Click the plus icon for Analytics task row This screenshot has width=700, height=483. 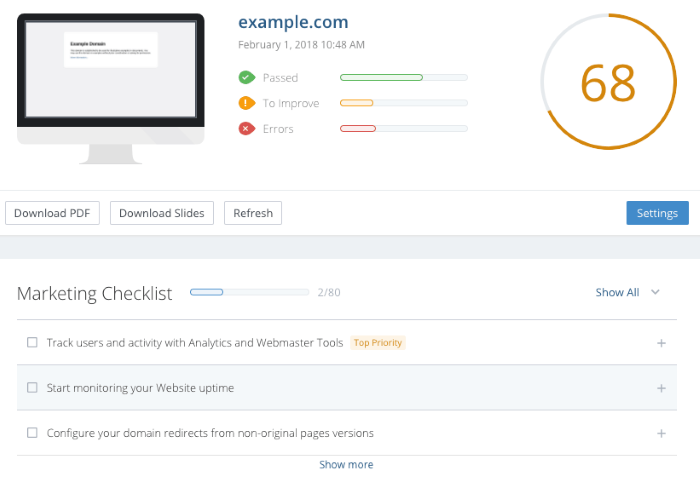(x=661, y=343)
